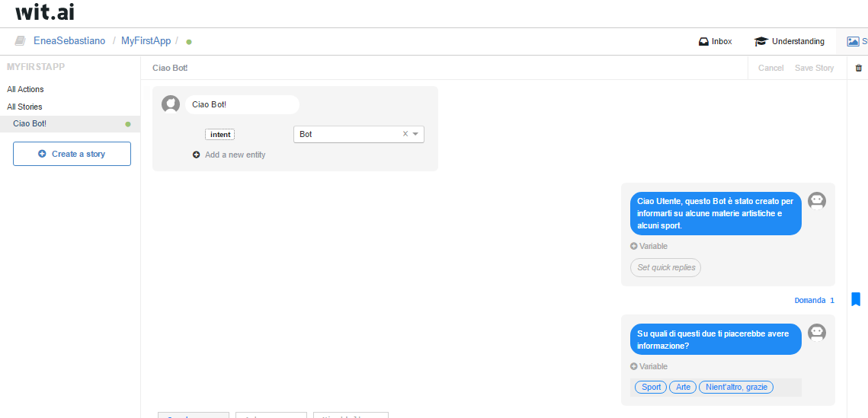Click the repository book icon in breadcrumb
The width and height of the screenshot is (868, 418).
[x=21, y=41]
